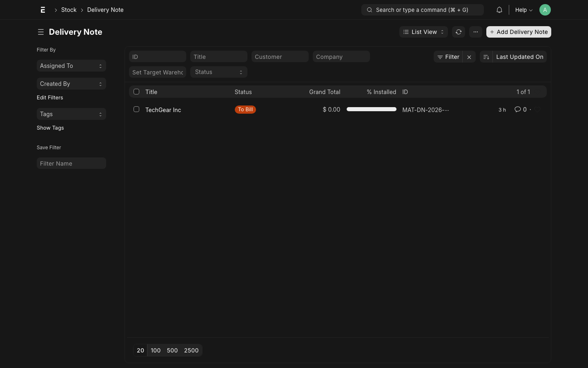Open the TechGear Inc delivery note
Image resolution: width=588 pixels, height=368 pixels.
(x=163, y=110)
